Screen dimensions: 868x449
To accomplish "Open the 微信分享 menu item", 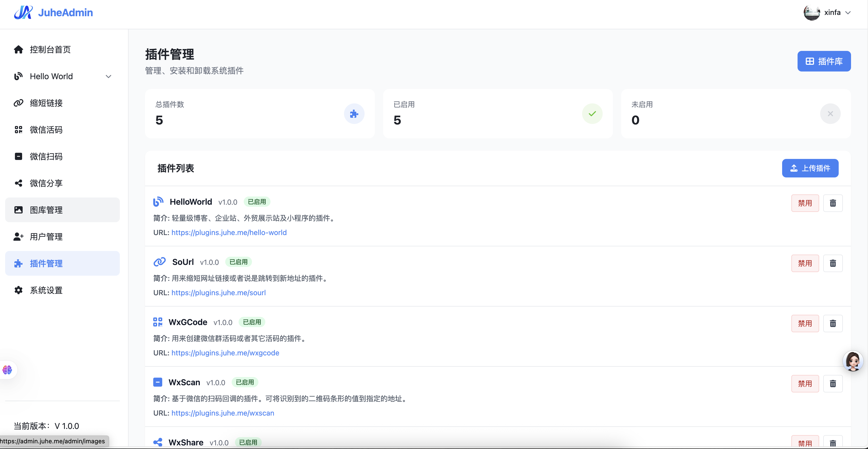I will click(x=62, y=183).
